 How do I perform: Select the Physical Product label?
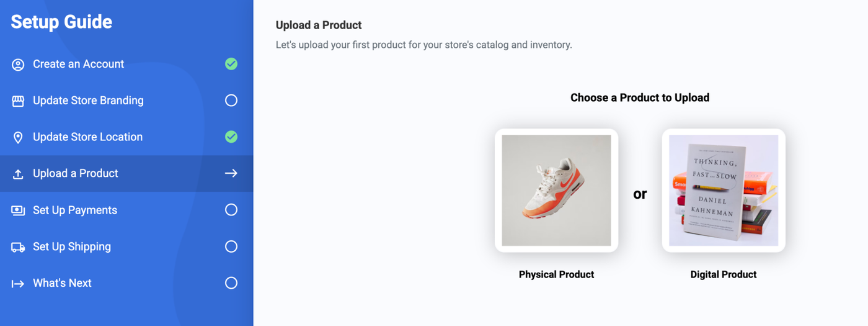[x=556, y=274]
